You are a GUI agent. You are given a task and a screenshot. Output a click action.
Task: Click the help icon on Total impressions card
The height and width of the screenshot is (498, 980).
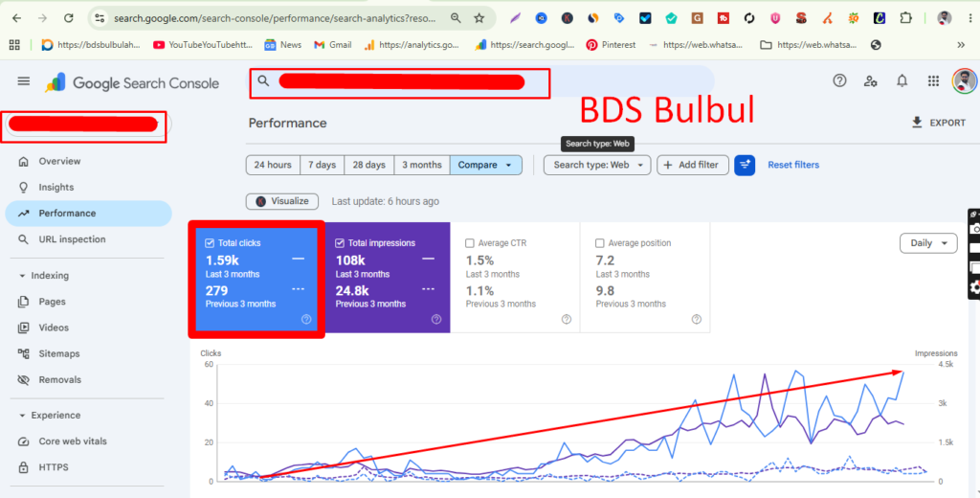(x=436, y=319)
